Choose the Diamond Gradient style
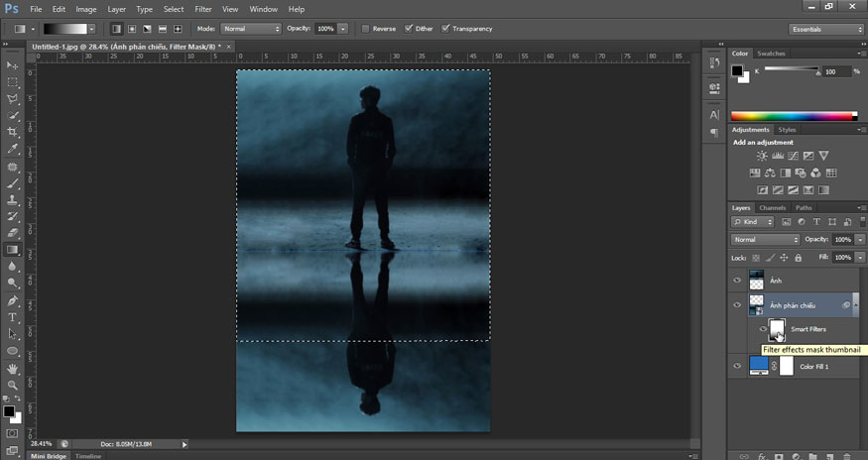This screenshot has height=460, width=868. [x=178, y=29]
